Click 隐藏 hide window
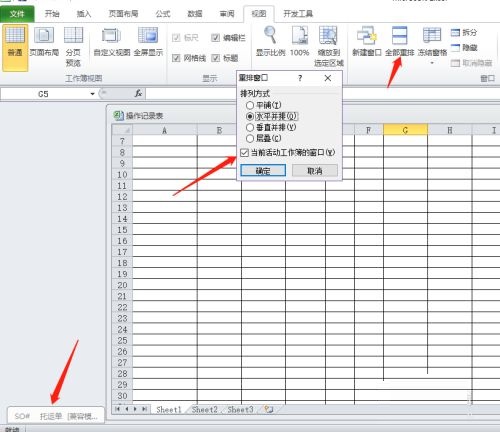Image resolution: width=500 pixels, height=432 pixels. pos(464,48)
